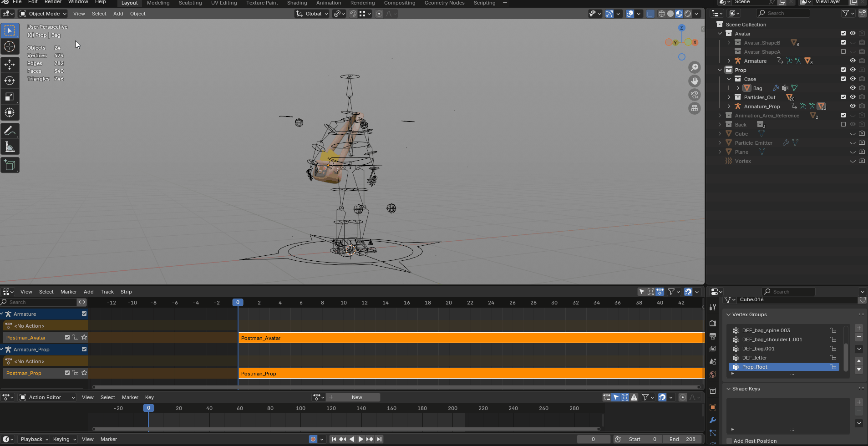The width and height of the screenshot is (868, 446).
Task: Uncheck the Prop collection checkbox
Action: pyautogui.click(x=843, y=70)
